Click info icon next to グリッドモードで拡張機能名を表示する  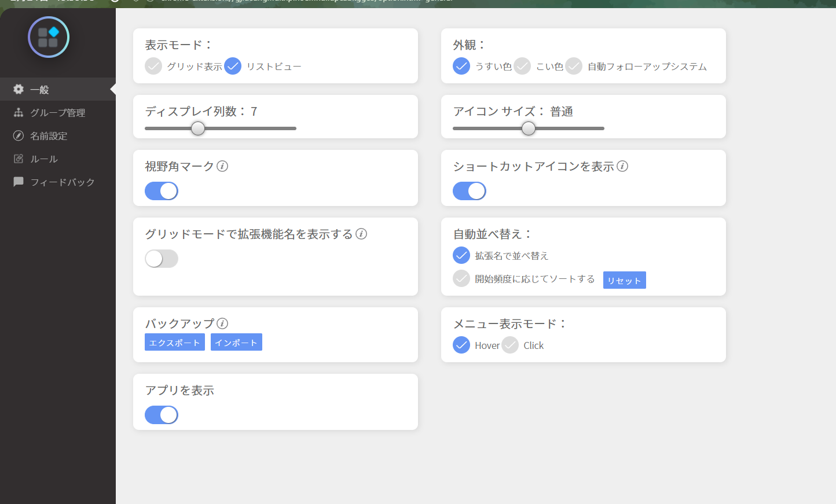(361, 234)
